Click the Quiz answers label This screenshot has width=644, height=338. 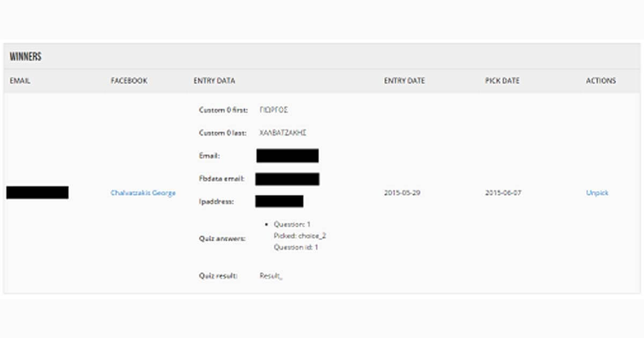click(222, 238)
